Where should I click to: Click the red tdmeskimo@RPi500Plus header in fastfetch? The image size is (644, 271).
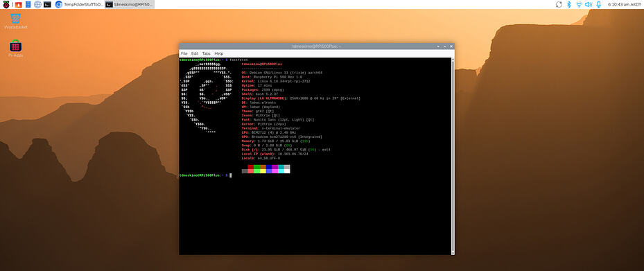pyautogui.click(x=261, y=64)
